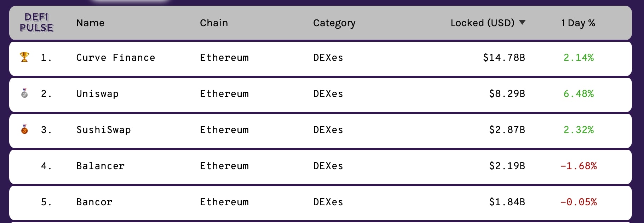644x223 pixels.
Task: Open the Uniswap protocol entry
Action: click(98, 94)
